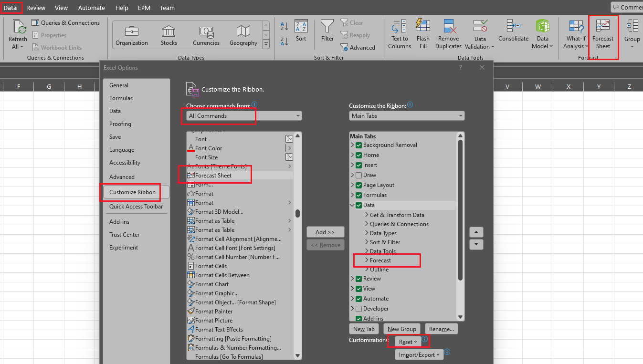Choose the Currencies data type
Viewport: 643px width, 364px height.
click(206, 36)
